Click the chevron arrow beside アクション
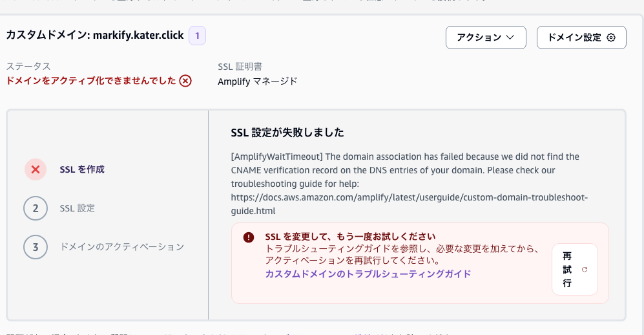 click(x=510, y=38)
